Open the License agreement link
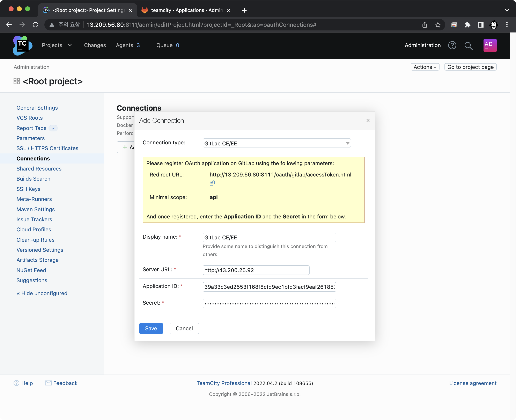This screenshot has width=516, height=420. (473, 383)
